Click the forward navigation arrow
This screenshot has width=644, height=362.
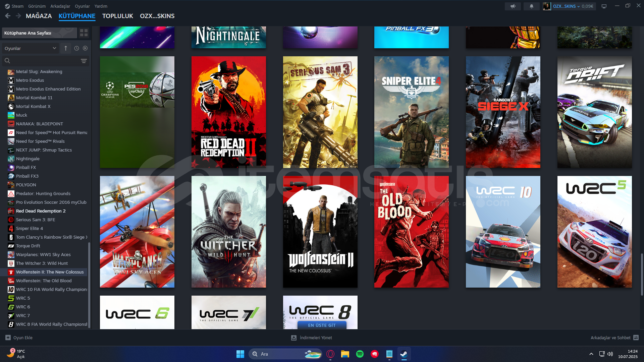[x=18, y=16]
